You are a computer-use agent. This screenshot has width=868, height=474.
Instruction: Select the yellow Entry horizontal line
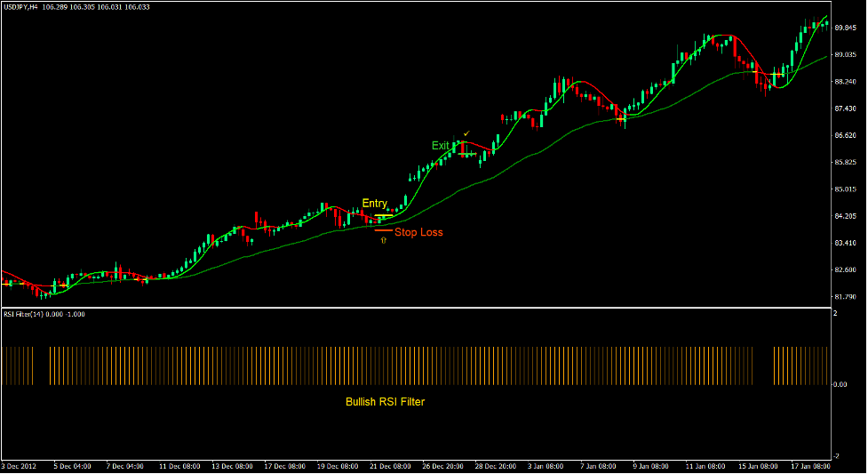point(385,216)
